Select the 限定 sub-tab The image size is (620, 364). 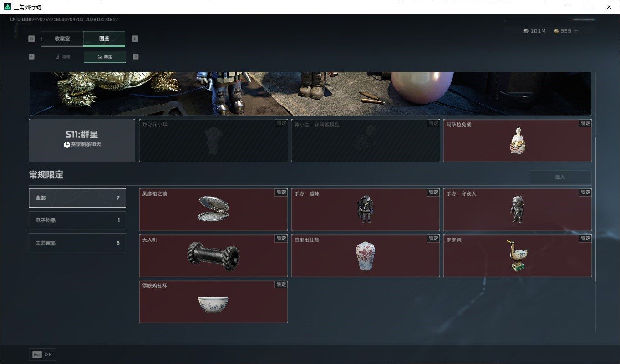[105, 57]
